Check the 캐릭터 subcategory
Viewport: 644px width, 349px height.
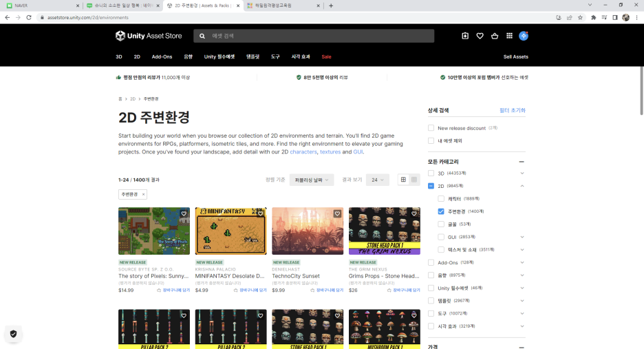coord(441,198)
